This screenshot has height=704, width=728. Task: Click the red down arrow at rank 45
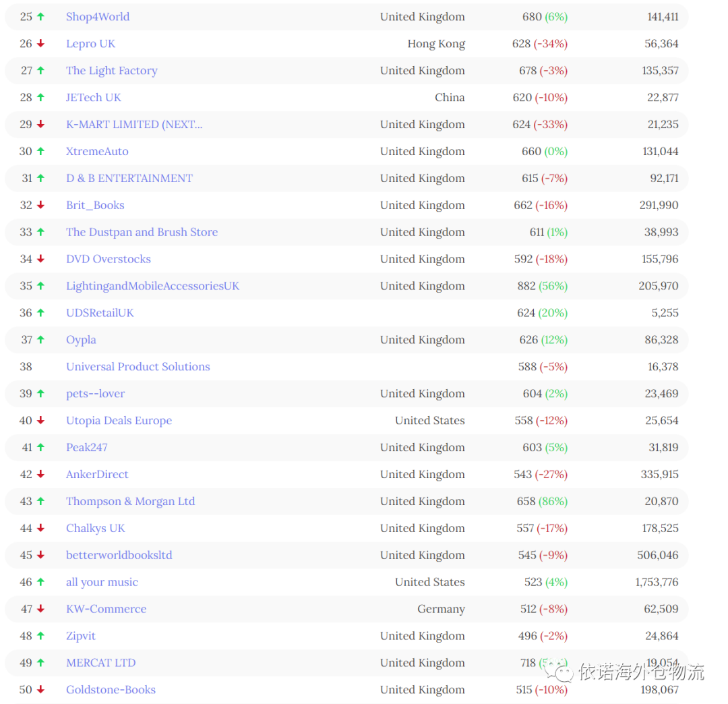41,556
